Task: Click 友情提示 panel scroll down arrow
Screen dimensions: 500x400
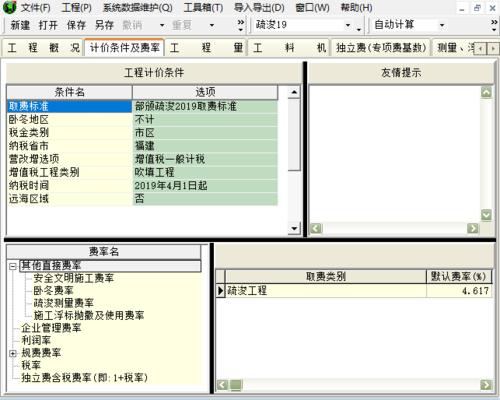Action: (x=486, y=215)
